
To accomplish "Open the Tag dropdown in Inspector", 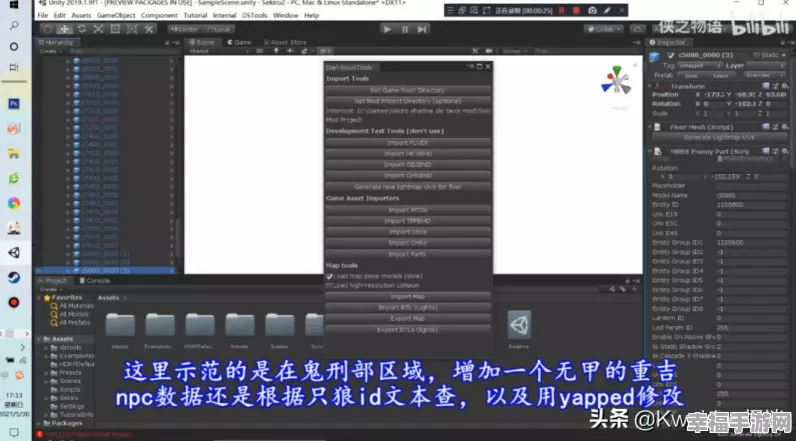I will click(700, 65).
